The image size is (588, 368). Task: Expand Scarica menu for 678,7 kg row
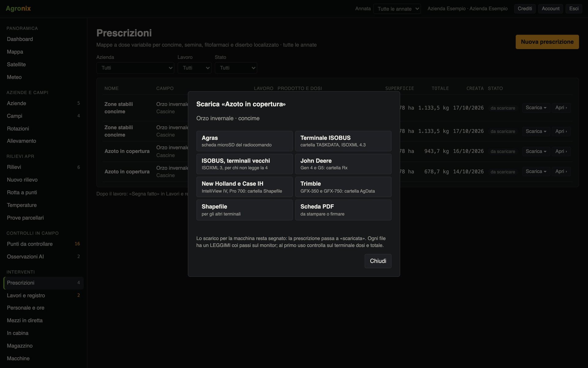coord(536,171)
